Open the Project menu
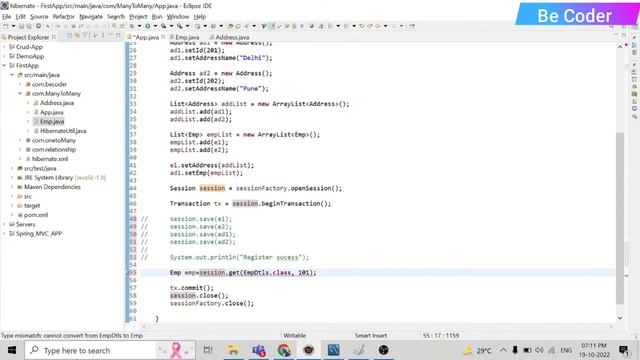 point(138,16)
